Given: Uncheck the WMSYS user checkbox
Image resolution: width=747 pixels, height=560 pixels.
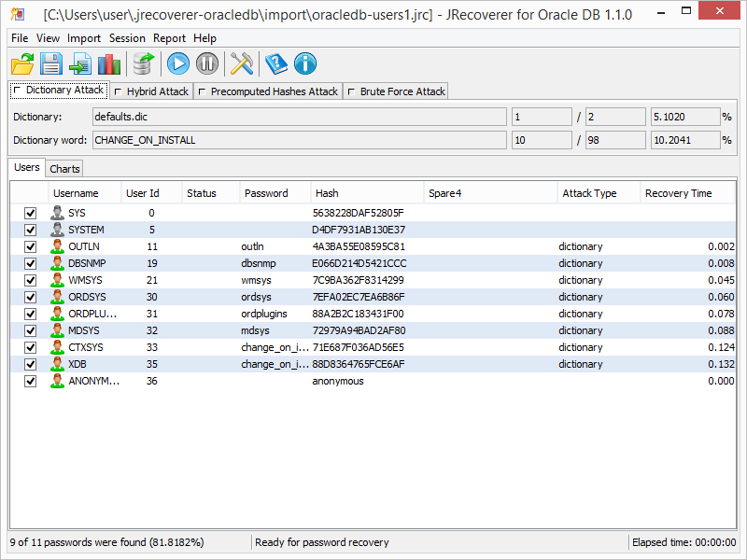Looking at the screenshot, I should pos(30,280).
